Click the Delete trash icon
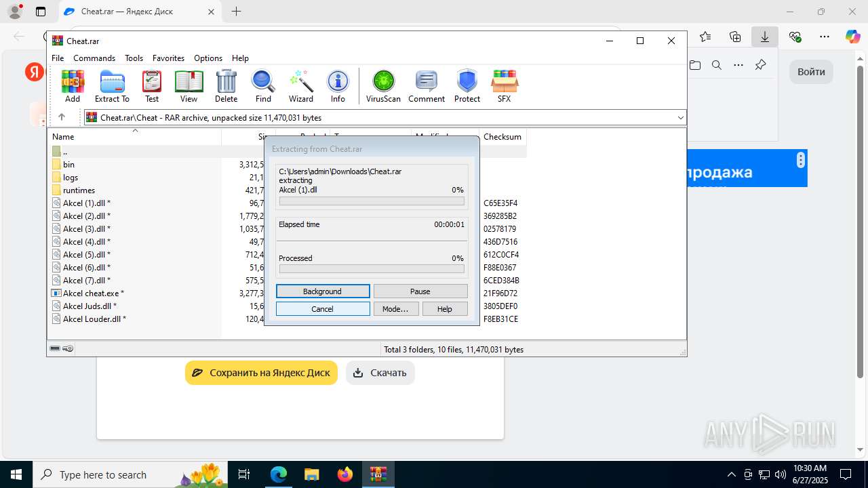The height and width of the screenshot is (488, 868). click(226, 86)
